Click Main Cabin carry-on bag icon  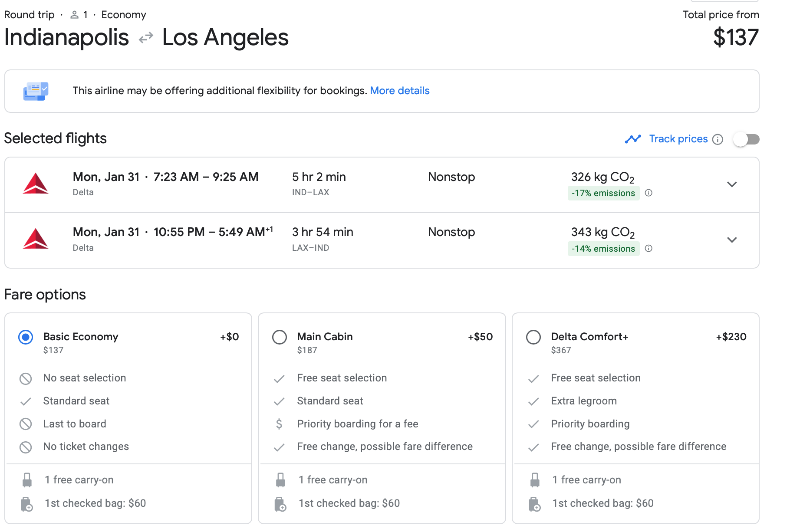pos(281,480)
